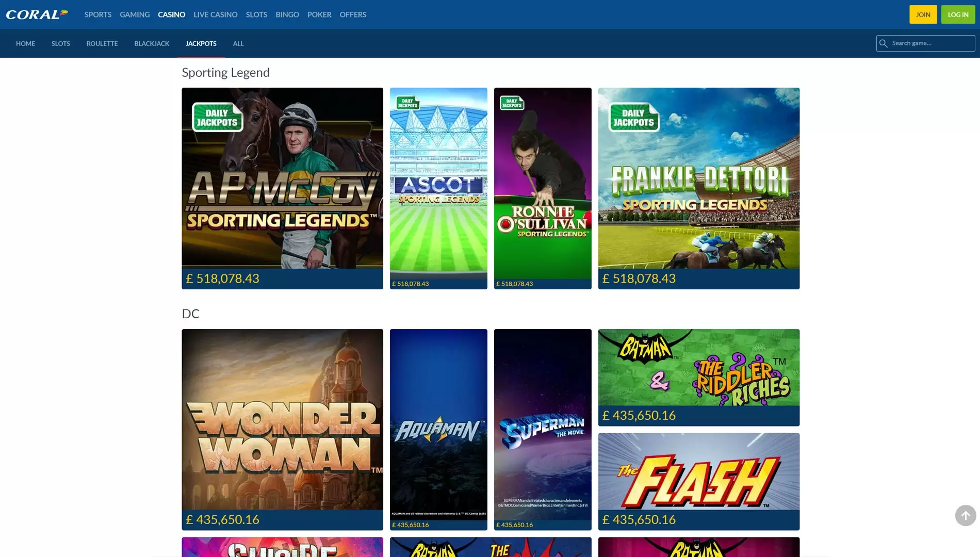The height and width of the screenshot is (557, 980).
Task: Click the Coral logo
Action: point(37,14)
